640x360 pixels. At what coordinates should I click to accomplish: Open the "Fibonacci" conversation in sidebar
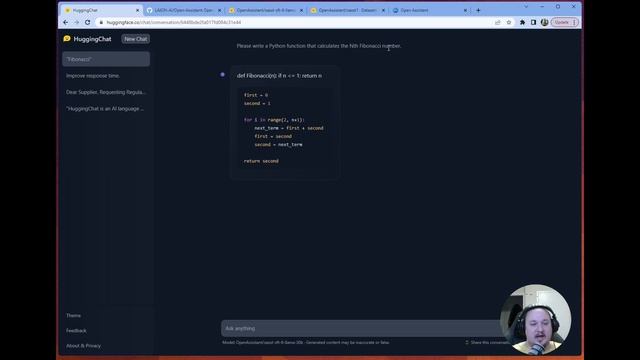pyautogui.click(x=106, y=59)
